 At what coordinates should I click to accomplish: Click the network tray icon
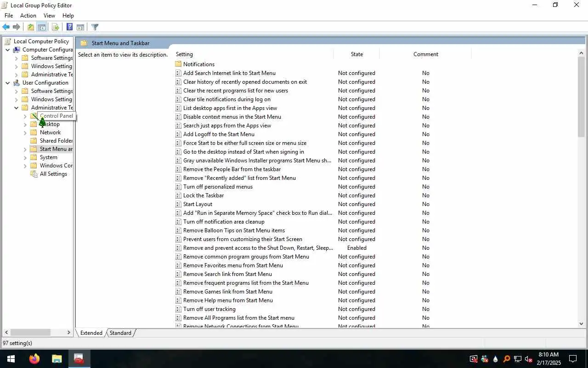pyautogui.click(x=518, y=359)
